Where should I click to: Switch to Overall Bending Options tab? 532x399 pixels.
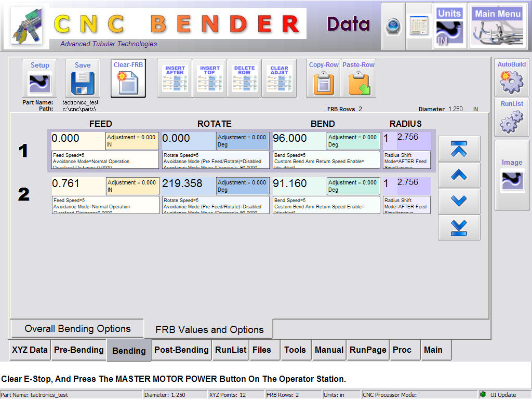[77, 329]
